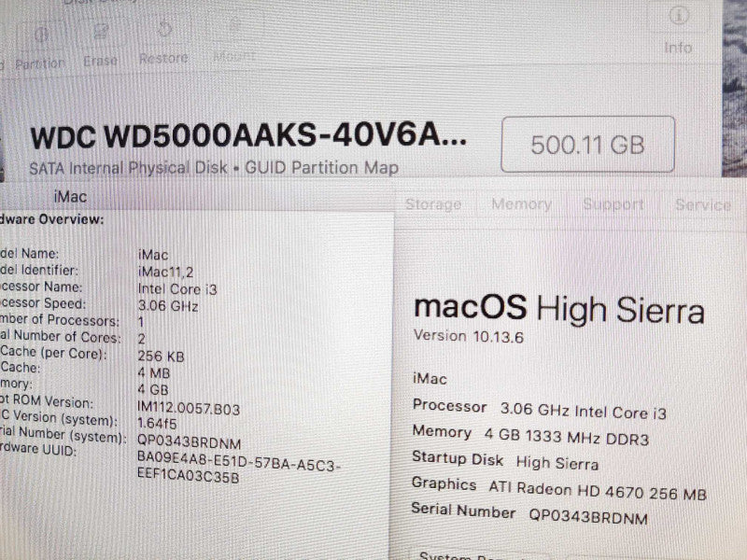
Task: Select the iMac11,2 model identifier value
Action: tap(165, 272)
